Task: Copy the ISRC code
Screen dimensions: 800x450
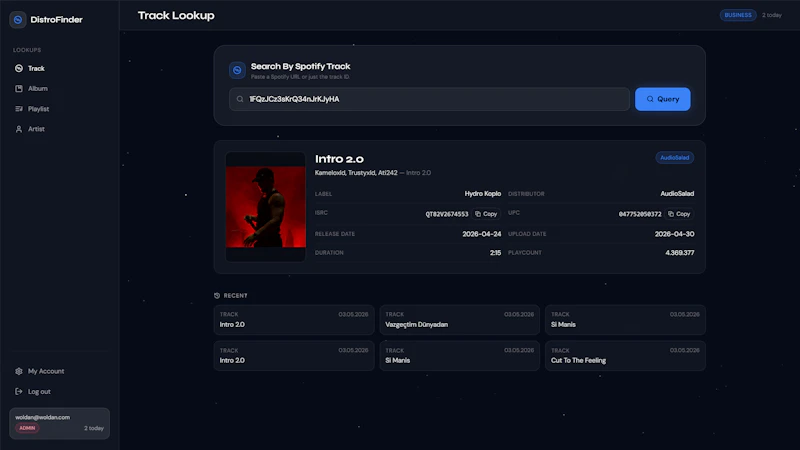Action: click(x=486, y=214)
